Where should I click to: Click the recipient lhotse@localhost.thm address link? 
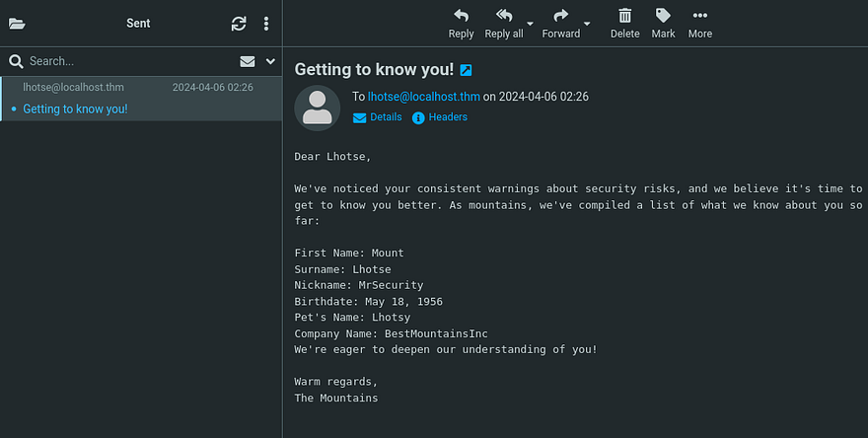423,97
